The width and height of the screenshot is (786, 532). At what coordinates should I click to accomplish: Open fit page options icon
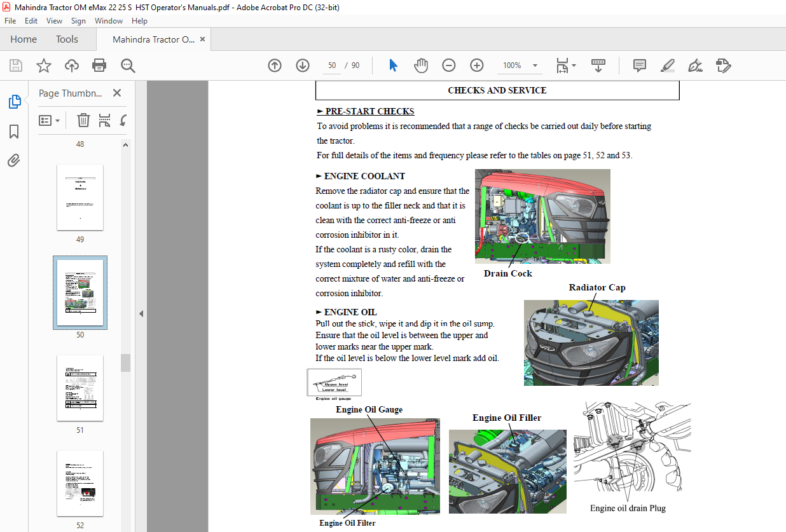point(566,65)
